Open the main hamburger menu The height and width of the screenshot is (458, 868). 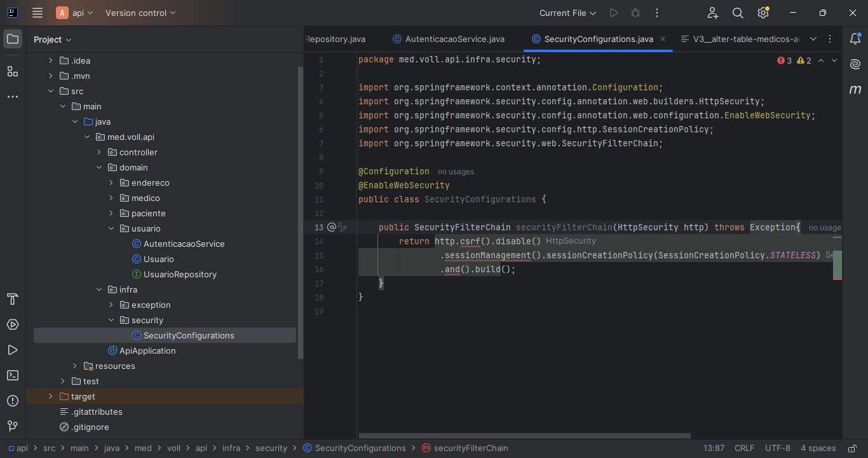click(x=37, y=13)
